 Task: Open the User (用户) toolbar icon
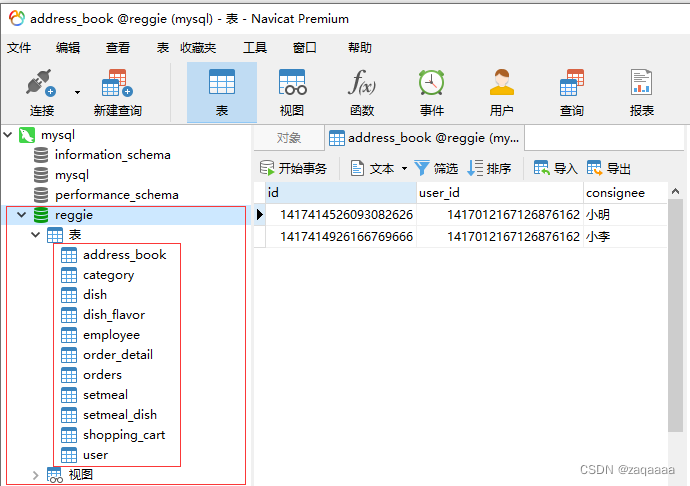(x=502, y=83)
